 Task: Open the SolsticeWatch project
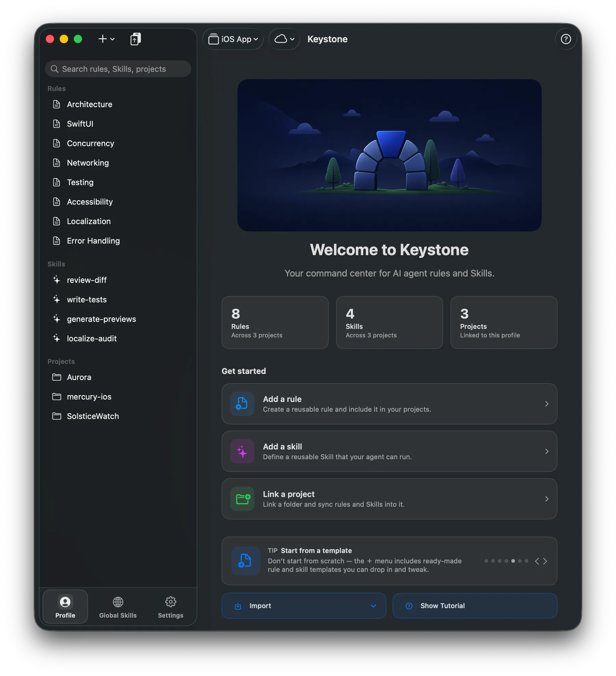(x=118, y=416)
